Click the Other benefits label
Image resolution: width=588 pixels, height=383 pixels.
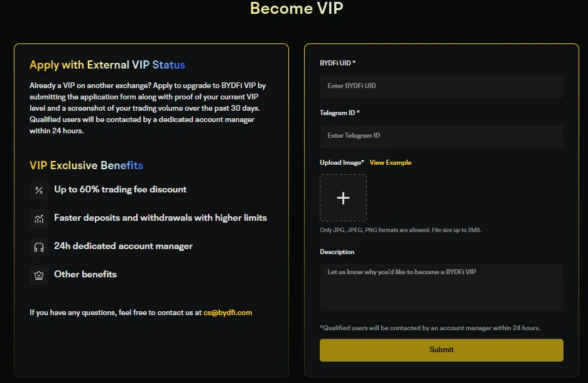pos(85,274)
